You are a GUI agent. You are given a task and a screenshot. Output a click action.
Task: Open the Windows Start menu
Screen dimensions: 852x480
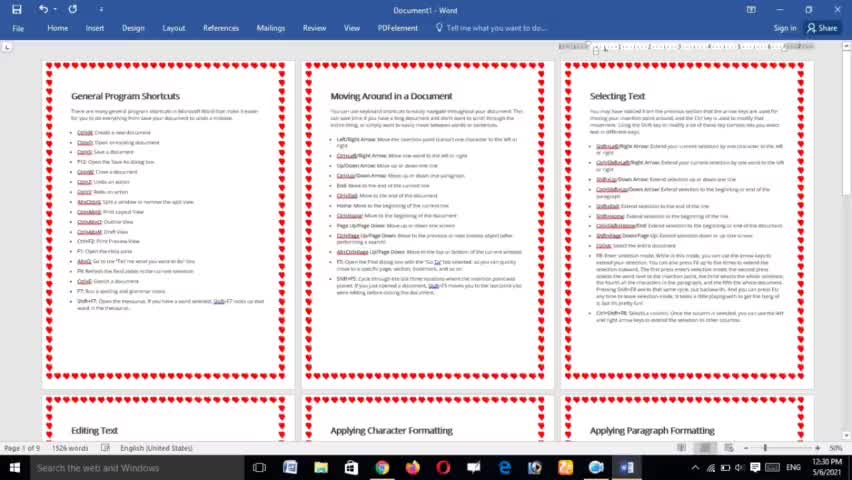[x=15, y=467]
